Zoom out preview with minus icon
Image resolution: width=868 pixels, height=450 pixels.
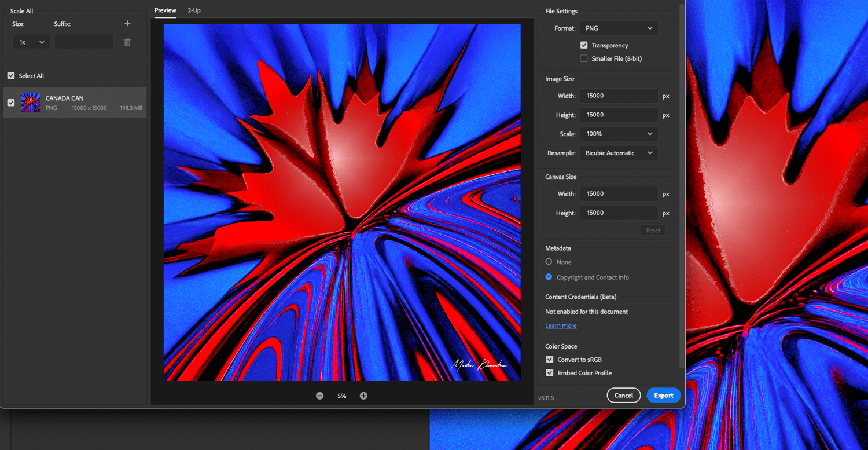click(320, 396)
